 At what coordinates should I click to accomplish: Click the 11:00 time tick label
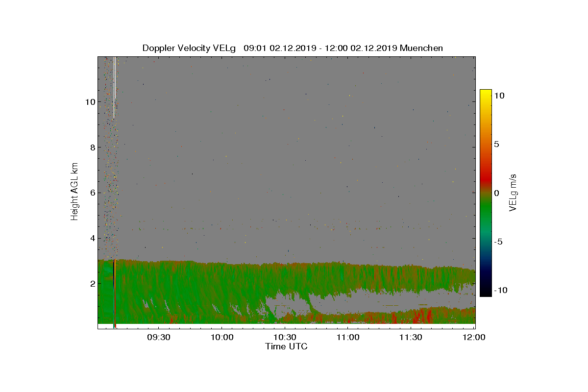pos(348,338)
